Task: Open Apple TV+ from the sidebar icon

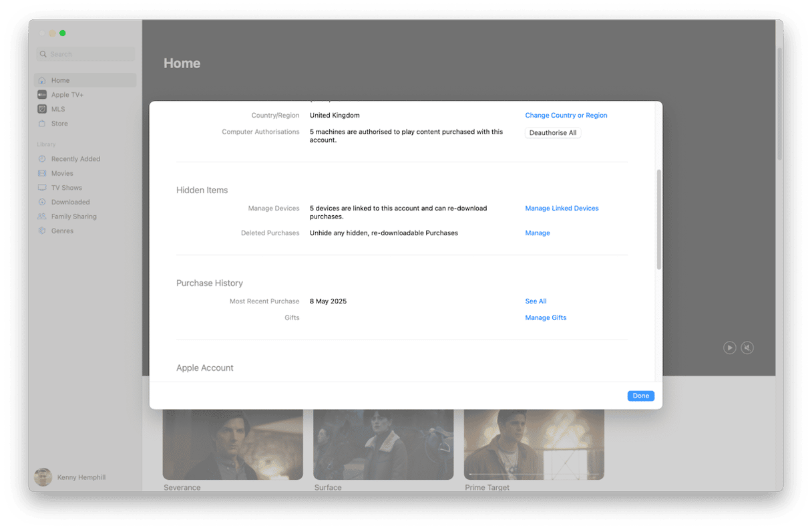Action: pos(42,95)
